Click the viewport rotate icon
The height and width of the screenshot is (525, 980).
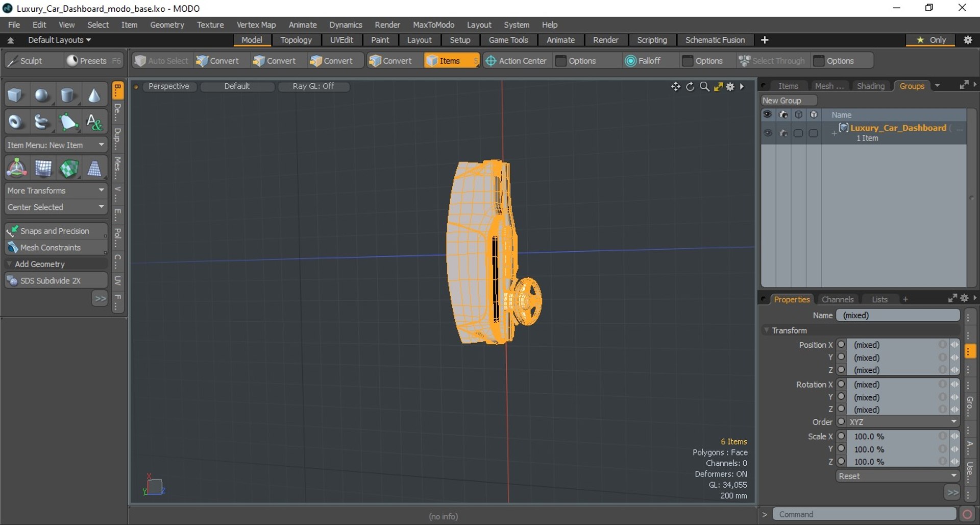(690, 87)
